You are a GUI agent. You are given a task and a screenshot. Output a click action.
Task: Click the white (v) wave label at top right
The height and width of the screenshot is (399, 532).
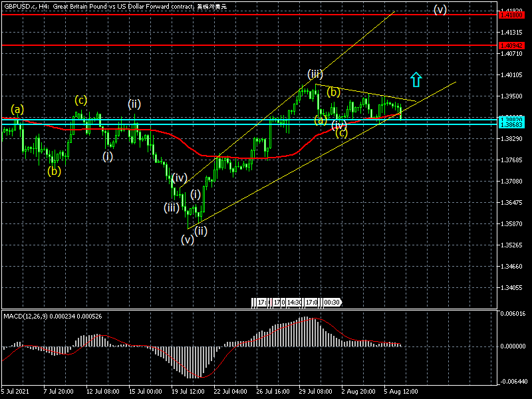tap(440, 9)
